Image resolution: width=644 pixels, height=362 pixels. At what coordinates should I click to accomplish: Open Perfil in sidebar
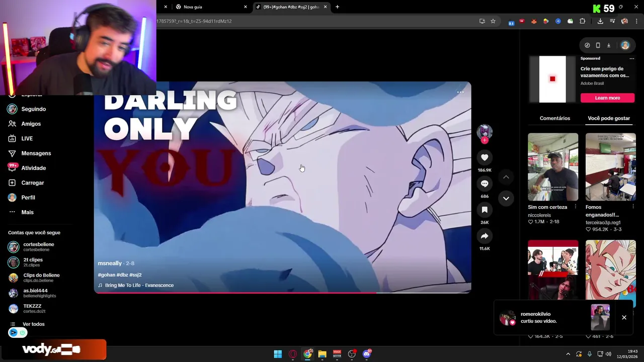pyautogui.click(x=28, y=198)
